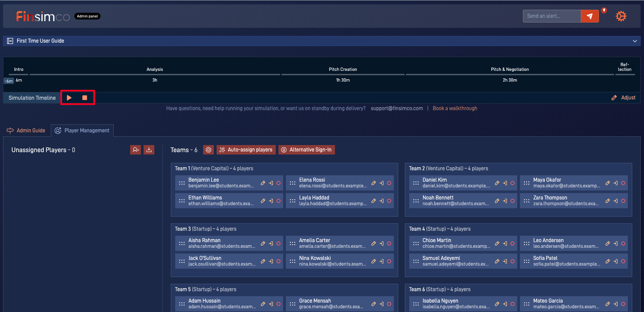Open team settings gear next to Teams - 6

pos(209,150)
